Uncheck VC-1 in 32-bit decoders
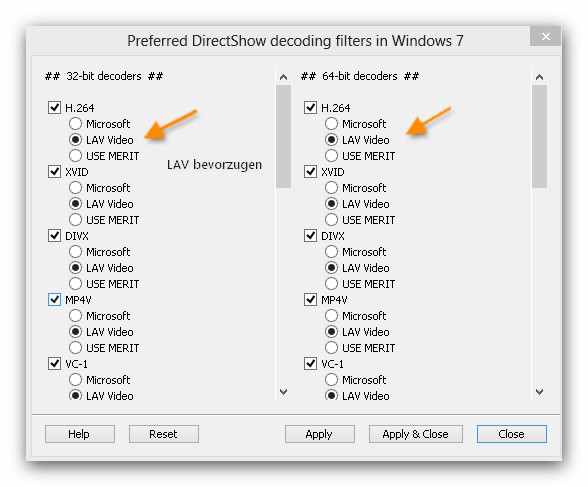588x487 pixels. pyautogui.click(x=54, y=364)
